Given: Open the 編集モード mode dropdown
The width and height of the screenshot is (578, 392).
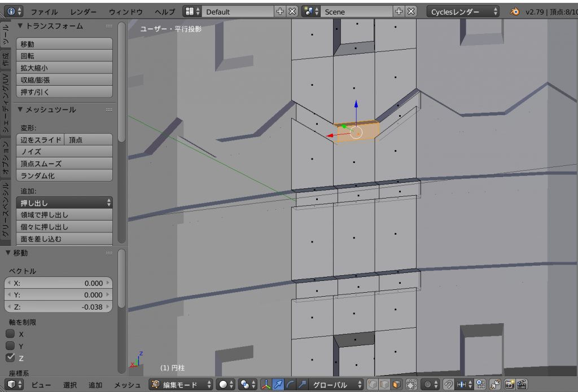Looking at the screenshot, I should (181, 385).
